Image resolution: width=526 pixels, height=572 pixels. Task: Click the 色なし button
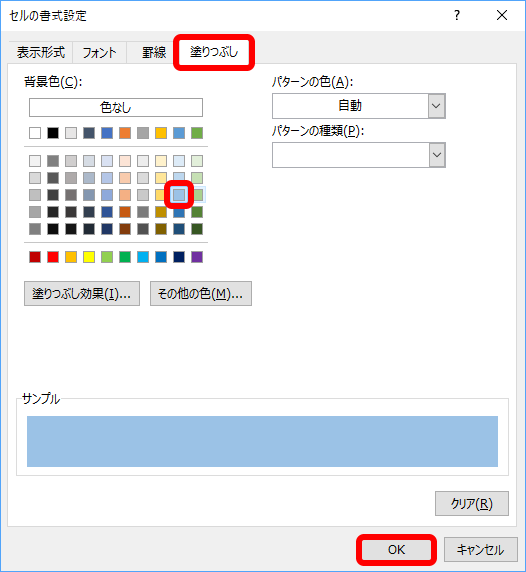116,107
